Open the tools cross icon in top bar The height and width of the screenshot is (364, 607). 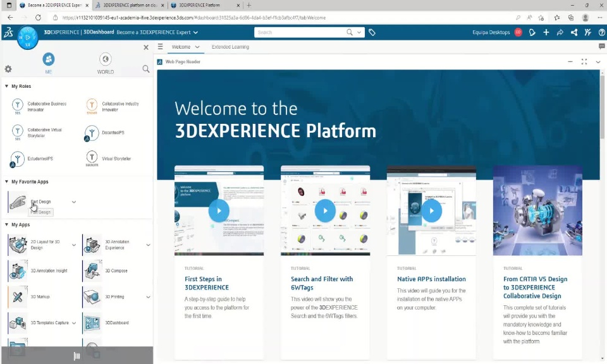tap(587, 32)
